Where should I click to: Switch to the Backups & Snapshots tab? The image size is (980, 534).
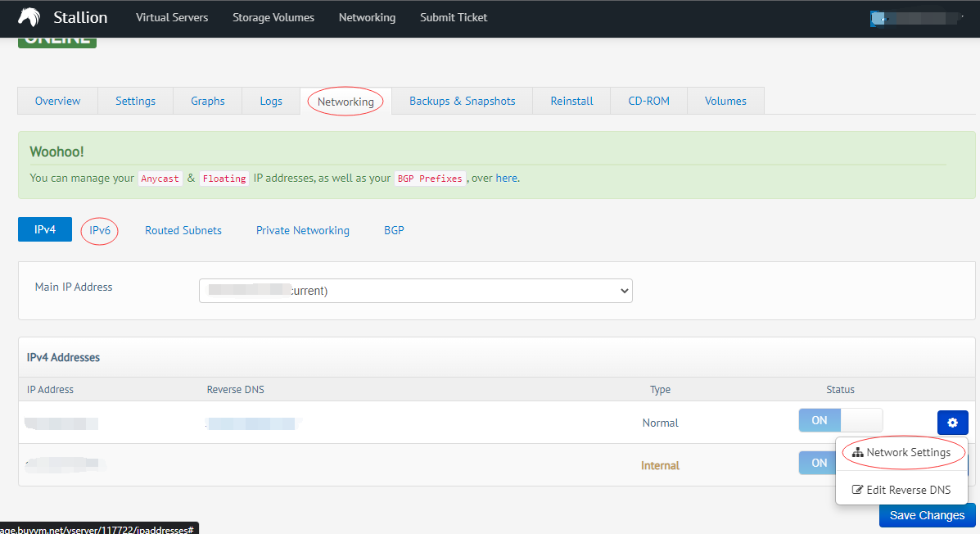click(462, 100)
